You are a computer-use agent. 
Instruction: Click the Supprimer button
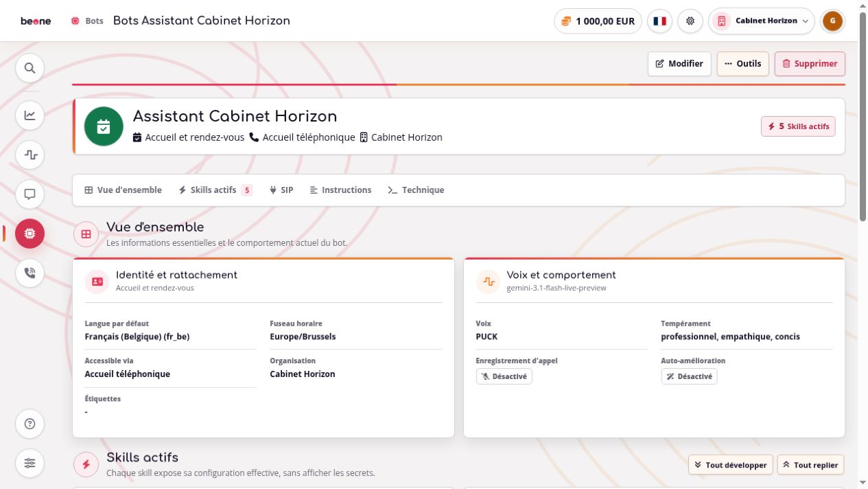point(810,64)
